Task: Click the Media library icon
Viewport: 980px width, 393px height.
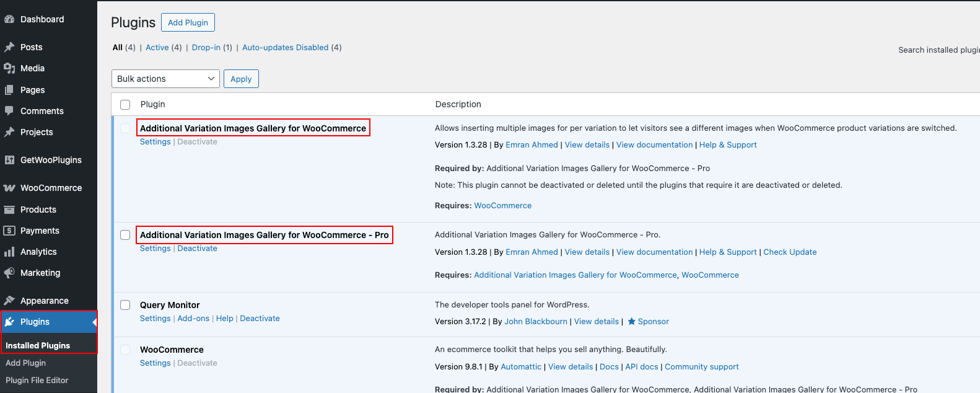Action: pos(9,68)
